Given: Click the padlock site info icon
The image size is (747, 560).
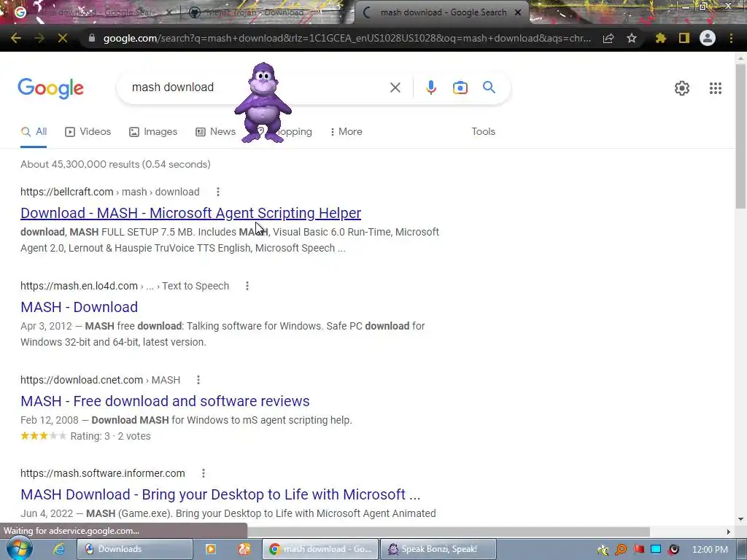Looking at the screenshot, I should click(92, 38).
